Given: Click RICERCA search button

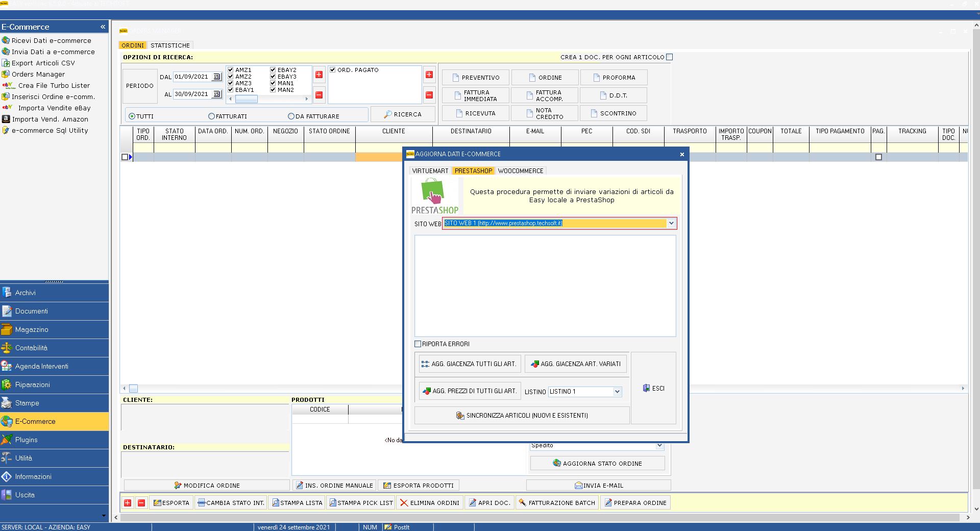Looking at the screenshot, I should pos(403,114).
